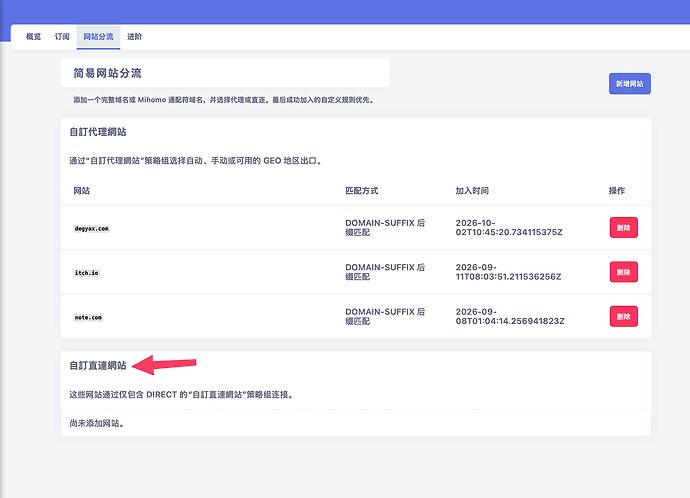This screenshot has width=690, height=498.
Task: Delete the note.com site row
Action: coord(624,316)
